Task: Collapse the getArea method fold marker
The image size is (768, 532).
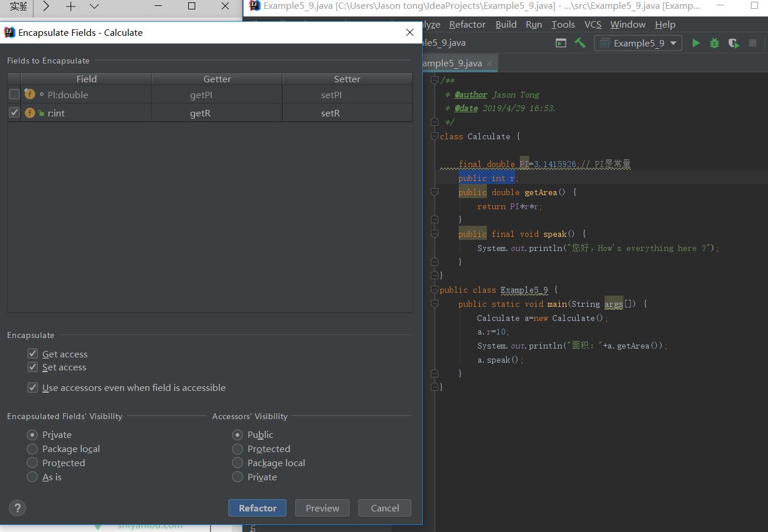Action: pos(435,192)
